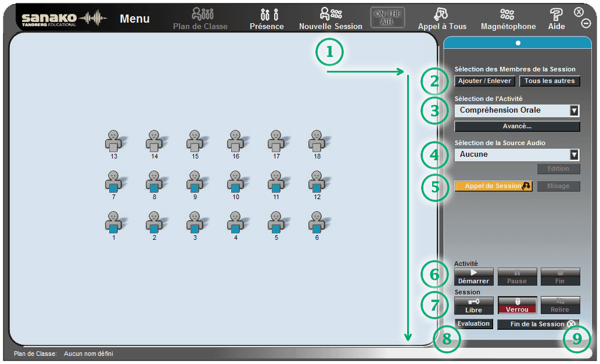Click the Avancé... button
600x364 pixels.
click(x=517, y=126)
